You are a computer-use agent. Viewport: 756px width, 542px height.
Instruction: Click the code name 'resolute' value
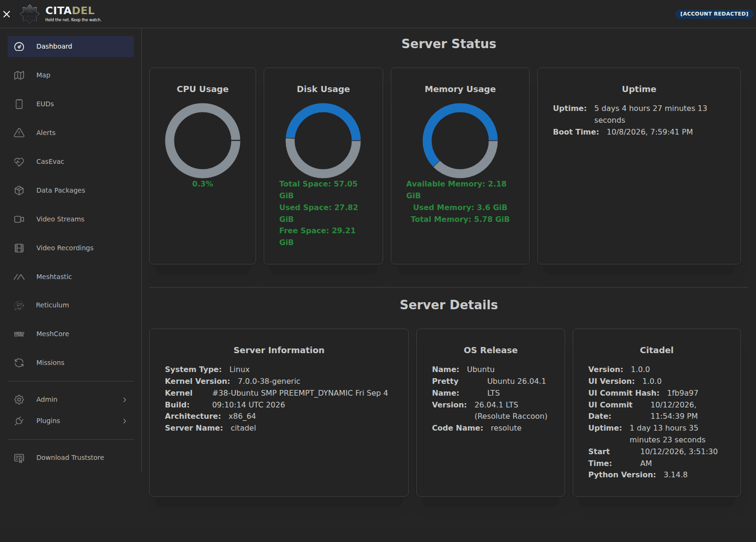click(506, 428)
